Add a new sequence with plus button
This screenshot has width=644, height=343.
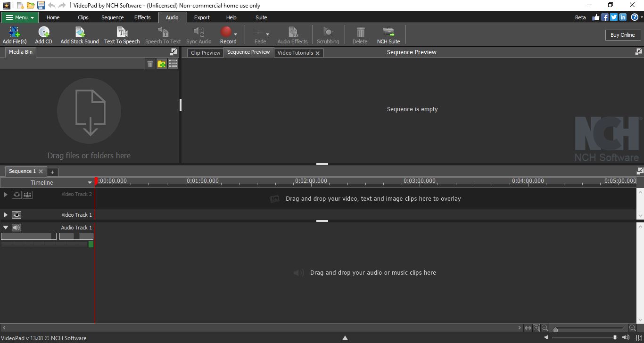(52, 172)
